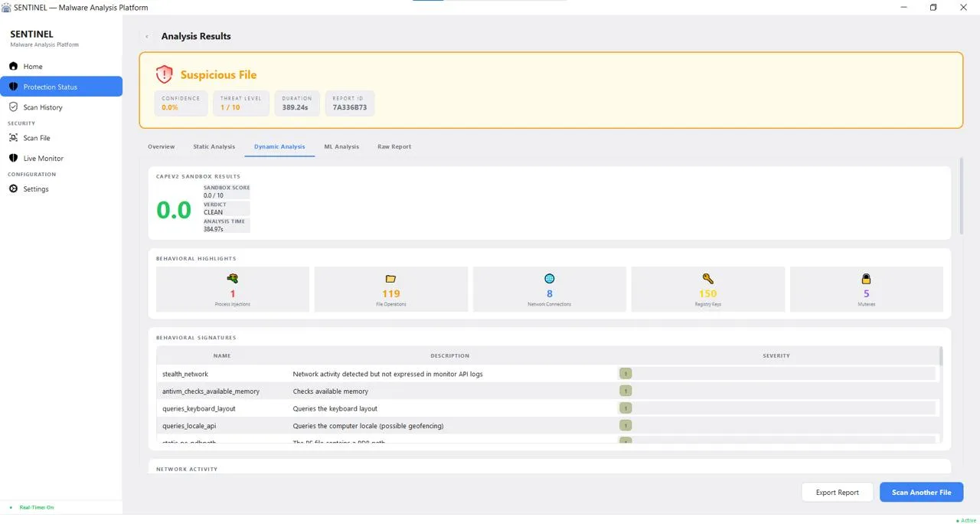Image resolution: width=980 pixels, height=524 pixels.
Task: Click the File Operations folder icon
Action: [x=391, y=279]
